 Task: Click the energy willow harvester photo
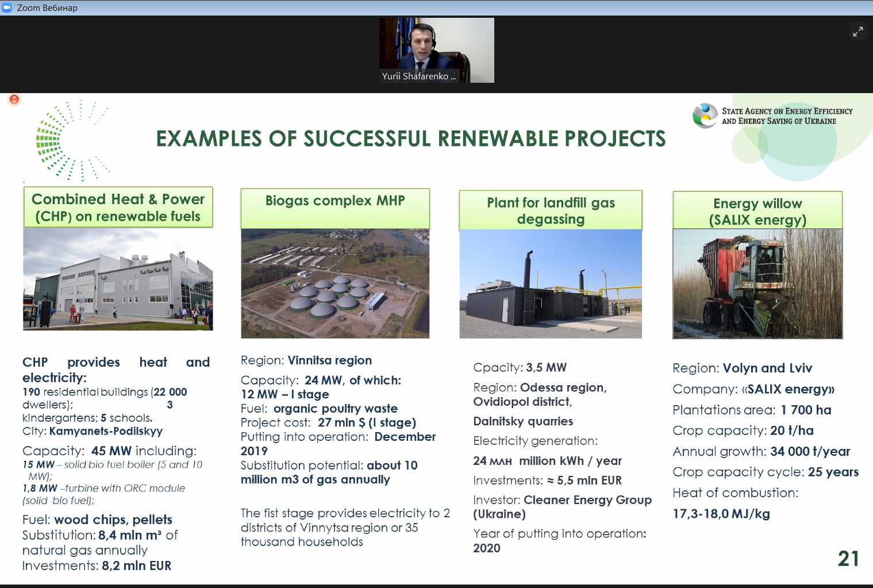pyautogui.click(x=757, y=284)
